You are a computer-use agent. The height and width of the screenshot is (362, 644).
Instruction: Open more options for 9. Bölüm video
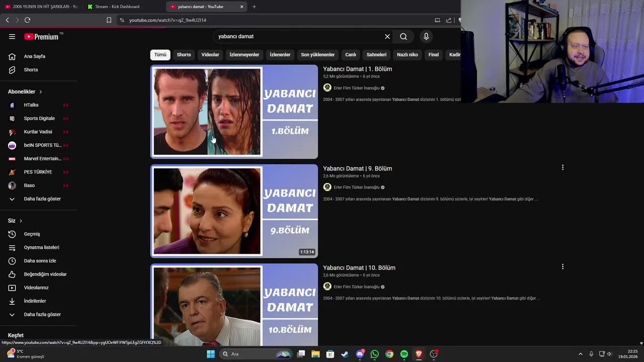coord(562,167)
